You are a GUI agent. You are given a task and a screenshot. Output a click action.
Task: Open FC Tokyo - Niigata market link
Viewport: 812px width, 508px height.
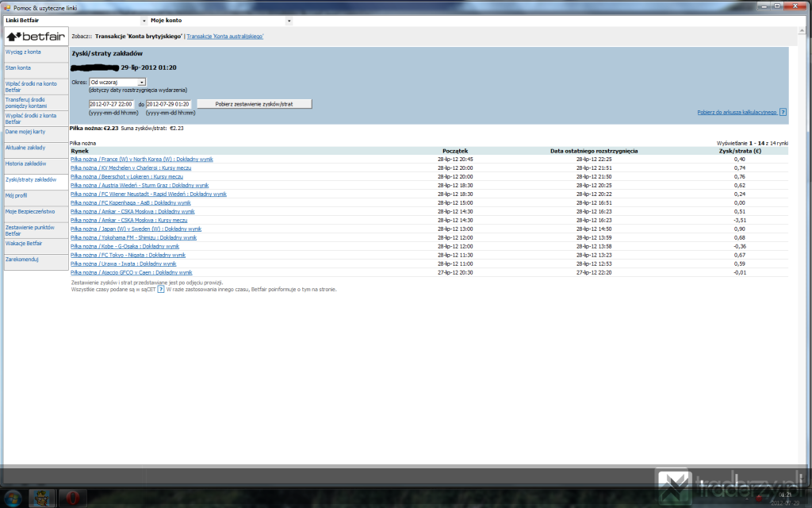(128, 255)
